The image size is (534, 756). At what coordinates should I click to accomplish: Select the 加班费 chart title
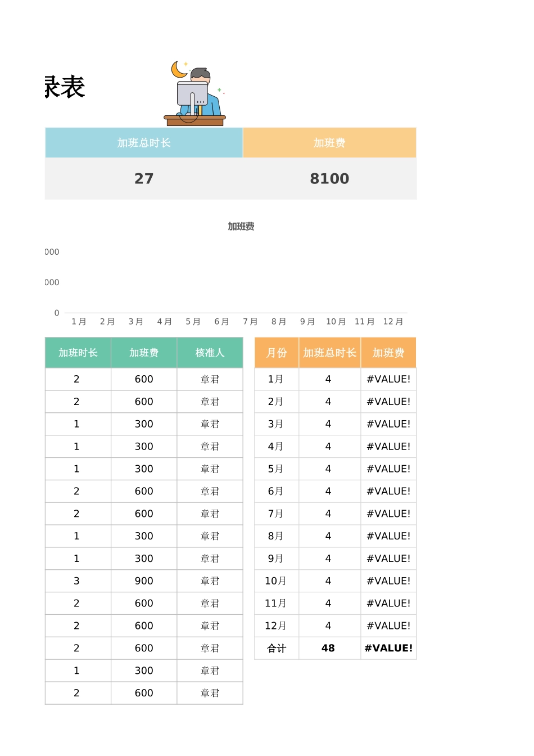click(241, 227)
